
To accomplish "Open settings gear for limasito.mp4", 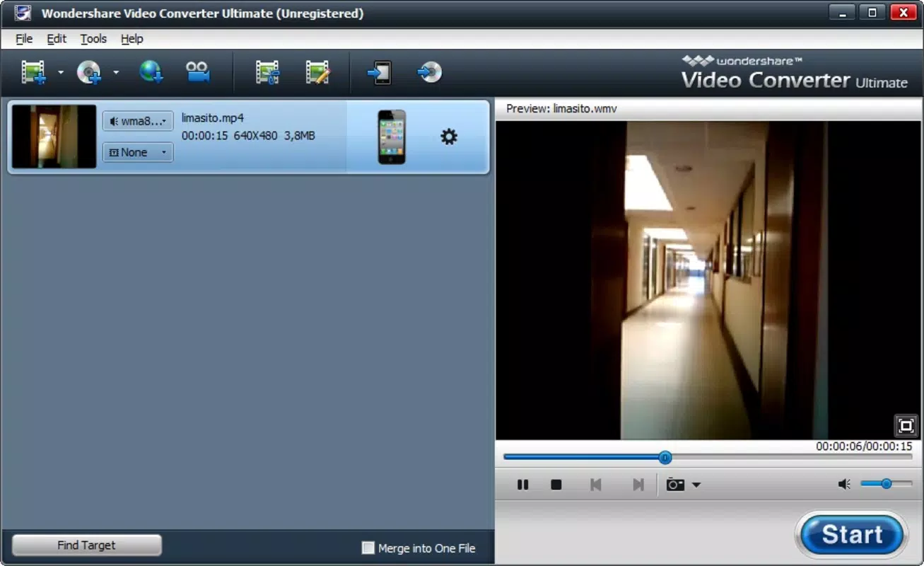I will pos(449,137).
